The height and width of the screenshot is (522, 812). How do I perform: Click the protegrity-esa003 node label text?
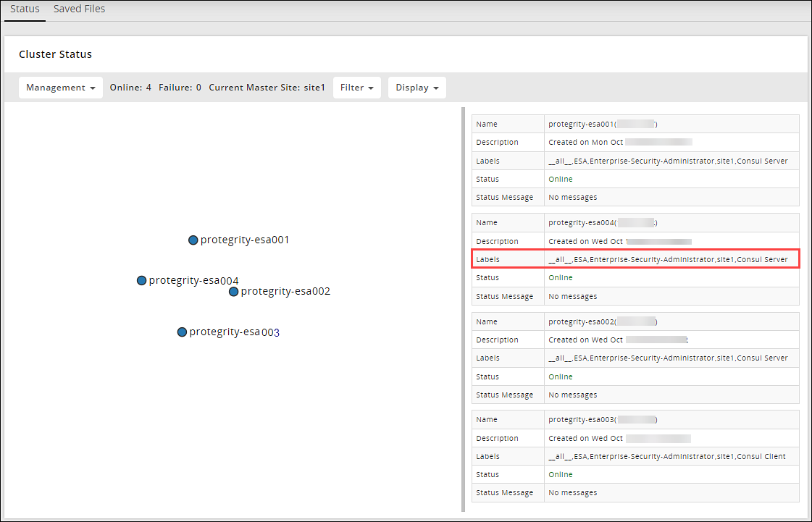click(233, 332)
